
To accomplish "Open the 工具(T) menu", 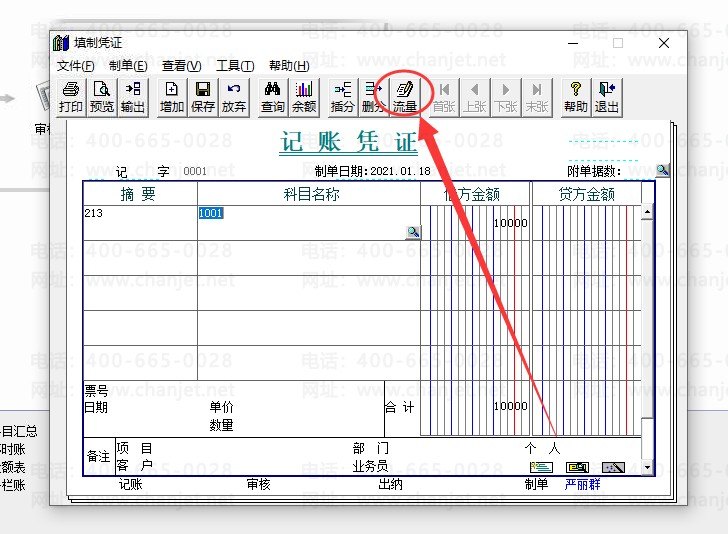I will coord(235,66).
